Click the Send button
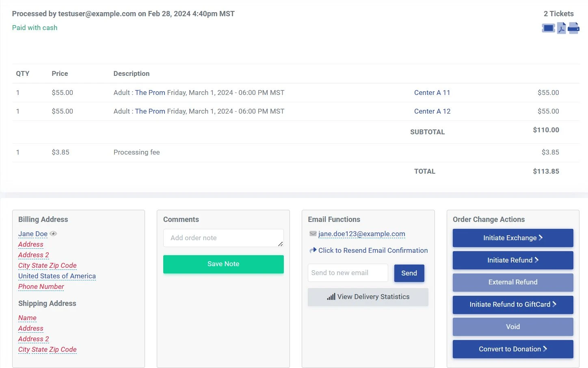Screen dimensions: 588x368 [409, 273]
